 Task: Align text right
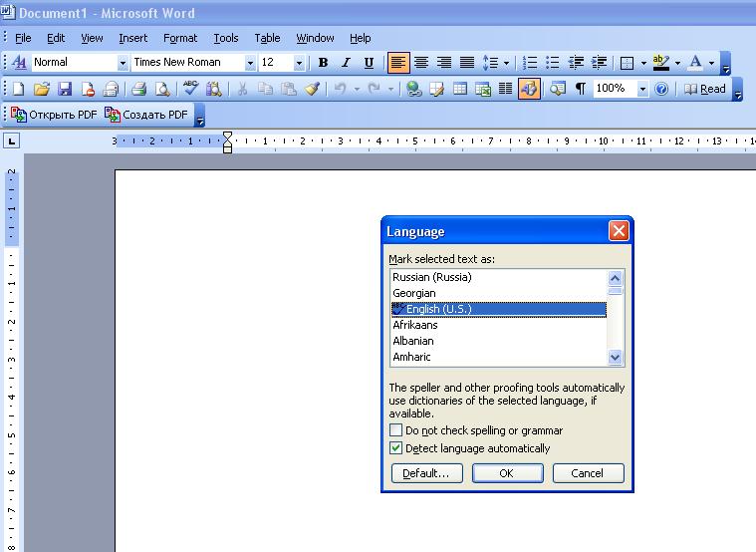point(444,63)
